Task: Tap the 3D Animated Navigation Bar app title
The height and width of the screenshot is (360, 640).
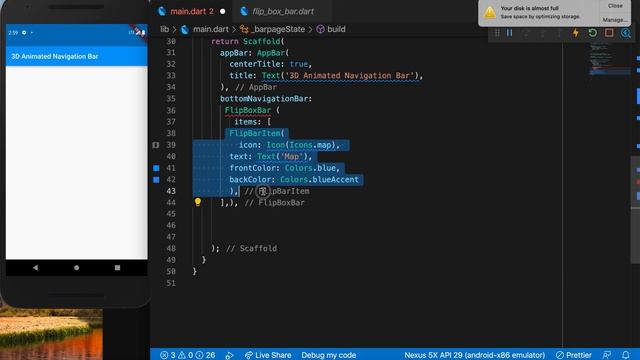Action: click(55, 56)
